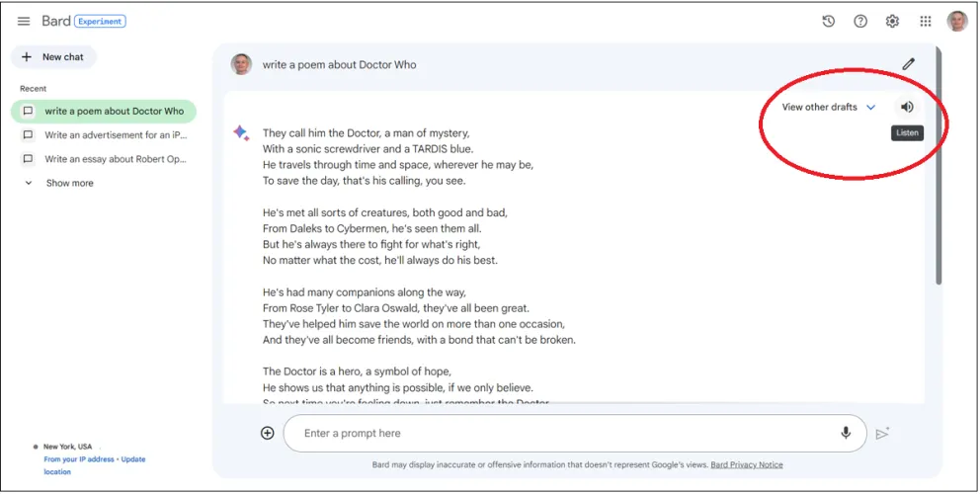This screenshot has width=980, height=494.
Task: Click the plus upload icon
Action: coord(268,433)
